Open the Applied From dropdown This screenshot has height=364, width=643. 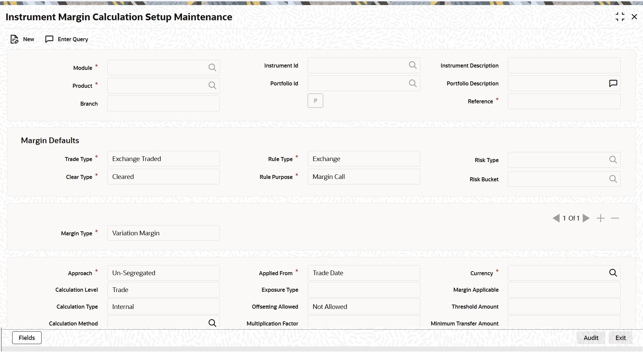[x=364, y=273]
